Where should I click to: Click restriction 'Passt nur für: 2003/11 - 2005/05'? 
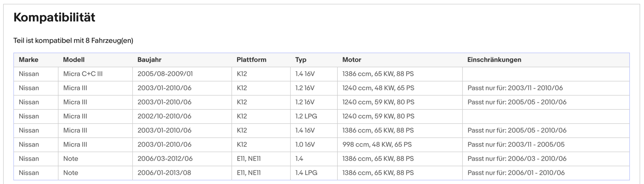pos(516,145)
